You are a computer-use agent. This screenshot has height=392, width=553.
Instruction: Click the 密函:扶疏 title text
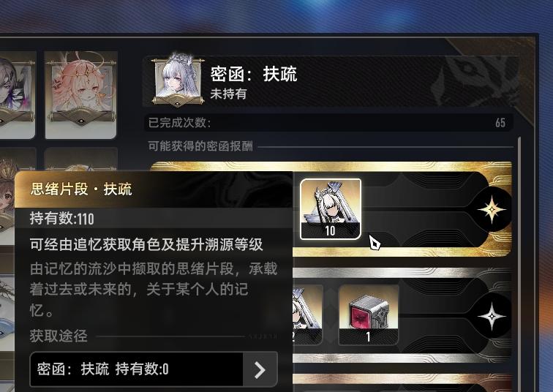coord(254,75)
